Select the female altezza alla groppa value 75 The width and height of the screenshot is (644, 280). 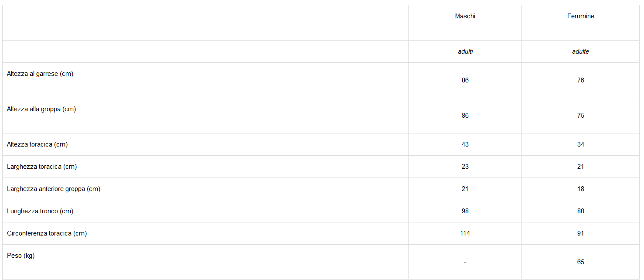580,116
